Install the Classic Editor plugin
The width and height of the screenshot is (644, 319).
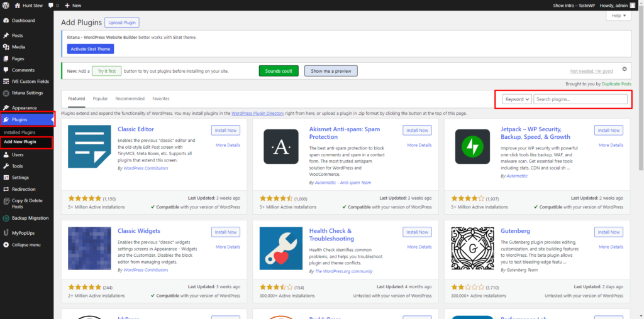(x=226, y=131)
